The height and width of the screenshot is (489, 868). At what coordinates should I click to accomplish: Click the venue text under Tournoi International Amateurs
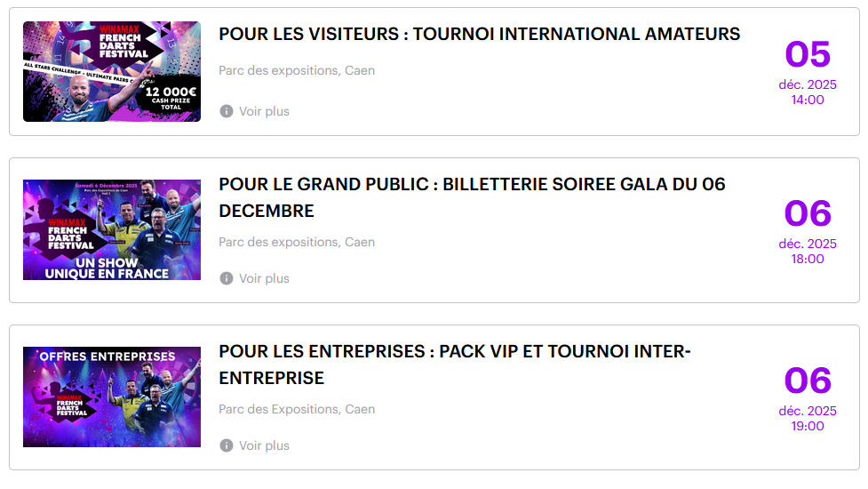click(297, 70)
